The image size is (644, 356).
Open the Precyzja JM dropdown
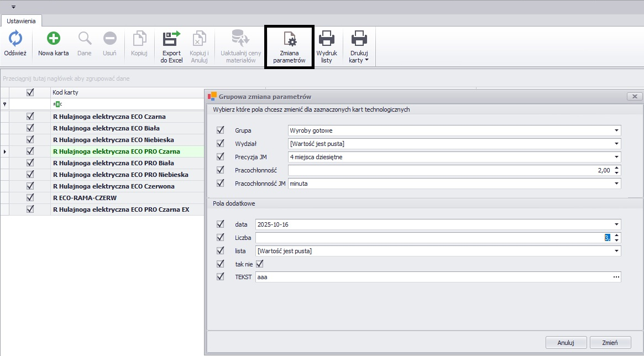coord(616,157)
